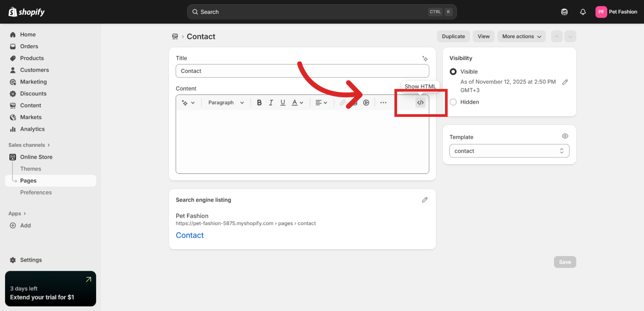Viewport: 644px width, 311px height.
Task: Preview the template with the eye icon
Action: [565, 136]
